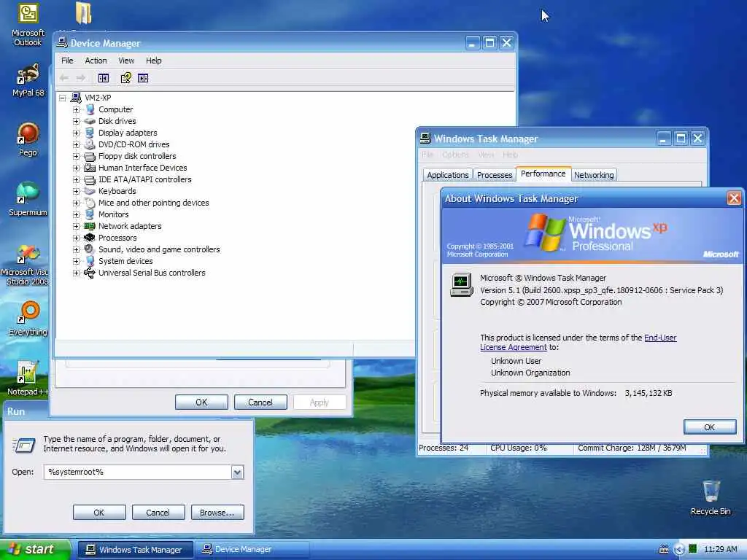Click the Properties help toolbar icon

(125, 78)
